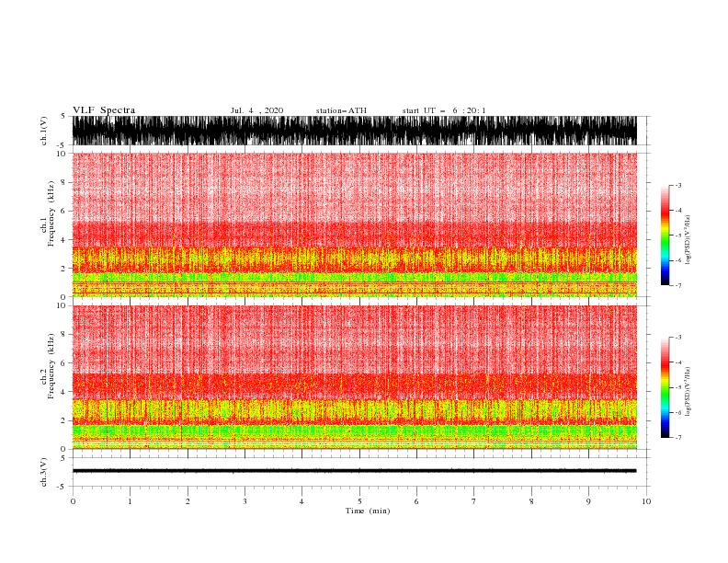Click ch.2 frequency tick label "2"
The height and width of the screenshot is (563, 728).
[63, 420]
